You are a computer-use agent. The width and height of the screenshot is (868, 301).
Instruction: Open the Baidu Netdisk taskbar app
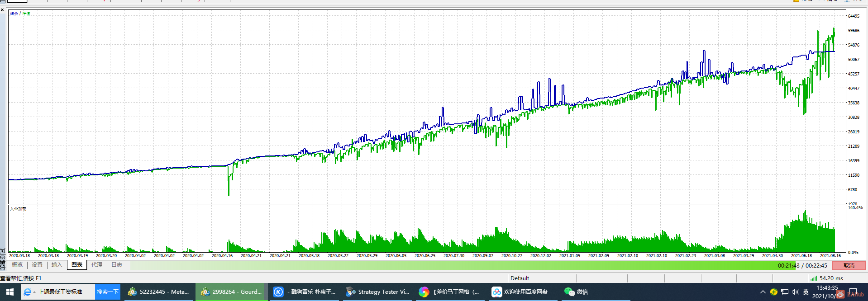coord(520,292)
